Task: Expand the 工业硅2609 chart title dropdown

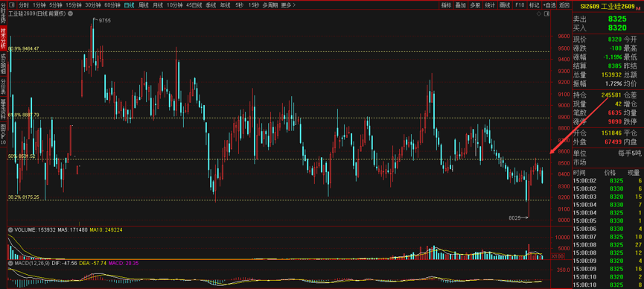Action: pyautogui.click(x=70, y=13)
